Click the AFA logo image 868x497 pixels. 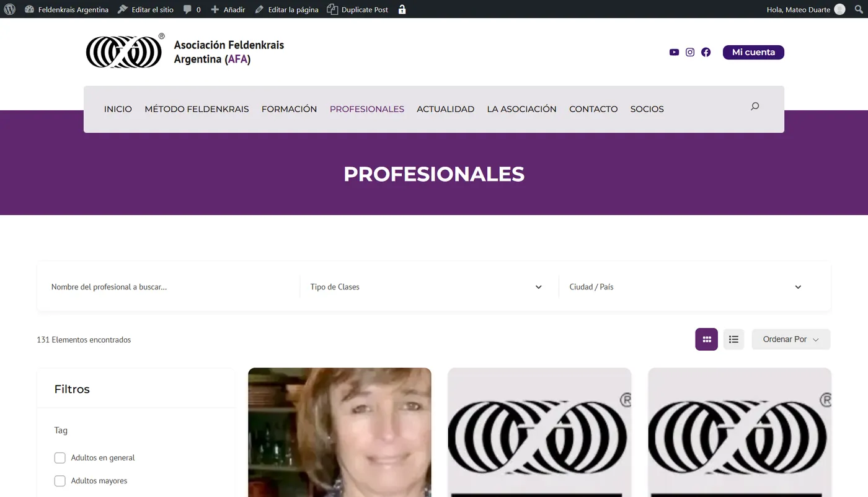[x=125, y=51]
